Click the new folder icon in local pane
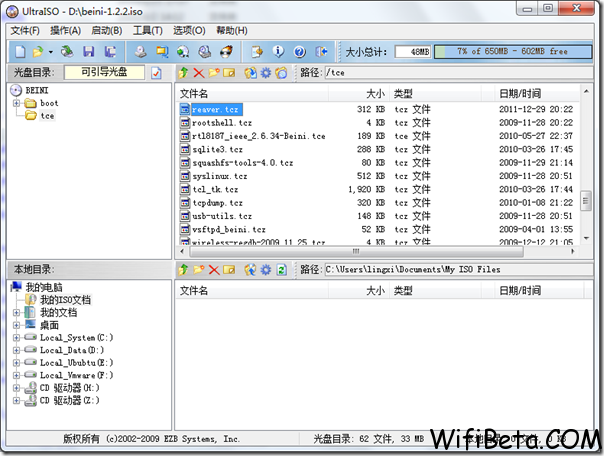Screen dimensions: 604x456 (x=199, y=270)
